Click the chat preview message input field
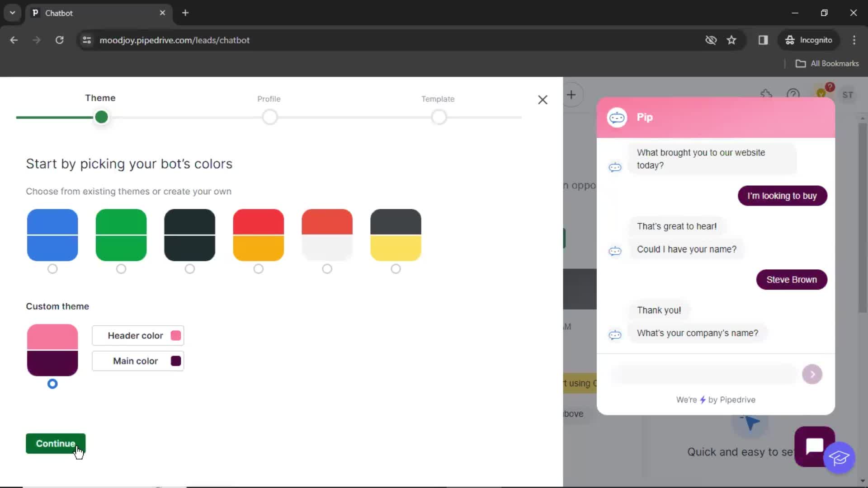The width and height of the screenshot is (868, 488). coord(703,374)
